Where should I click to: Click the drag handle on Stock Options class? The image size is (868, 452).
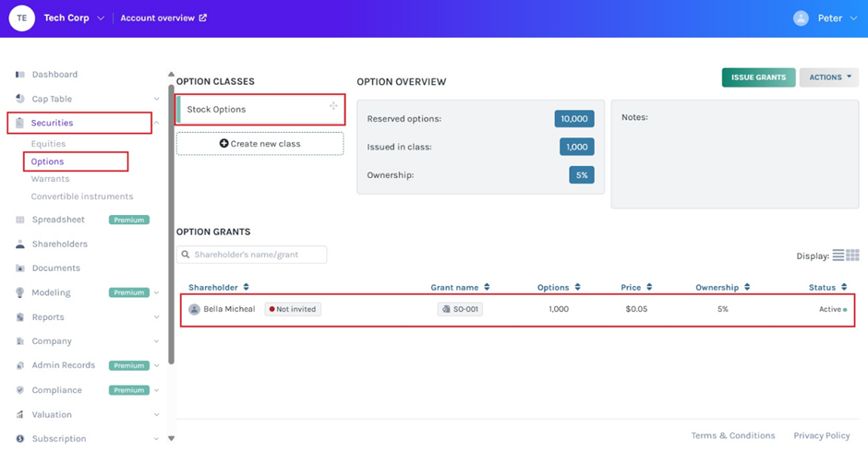(333, 107)
